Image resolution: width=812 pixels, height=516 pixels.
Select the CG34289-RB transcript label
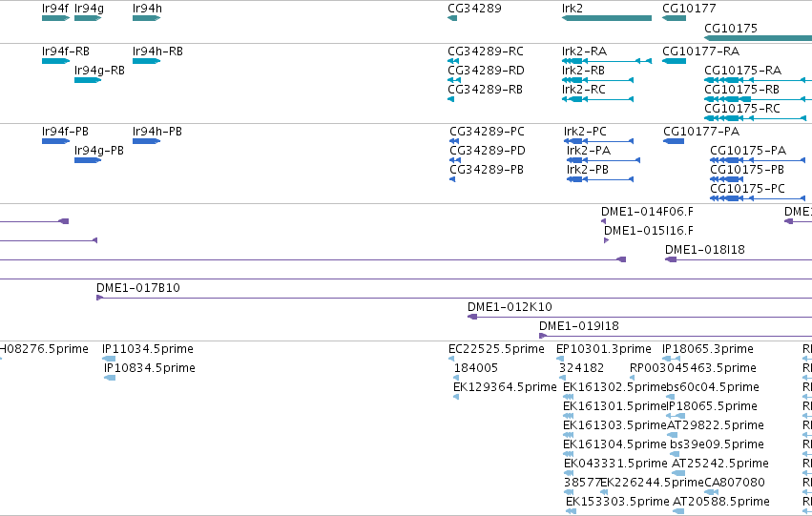tap(486, 90)
